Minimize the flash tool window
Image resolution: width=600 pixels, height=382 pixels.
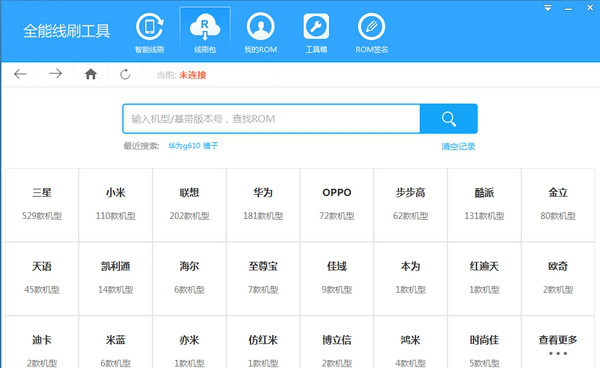(569, 8)
